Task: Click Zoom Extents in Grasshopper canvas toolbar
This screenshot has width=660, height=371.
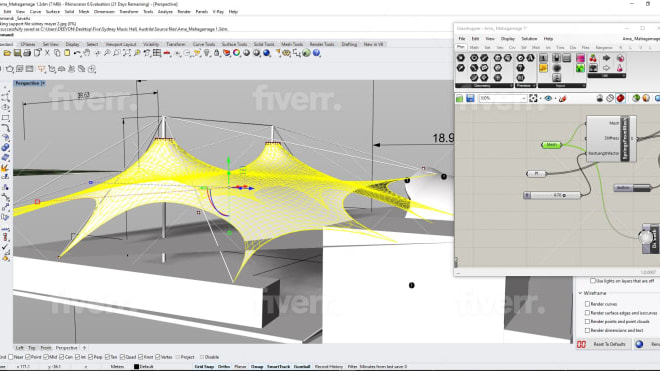Action: point(533,99)
